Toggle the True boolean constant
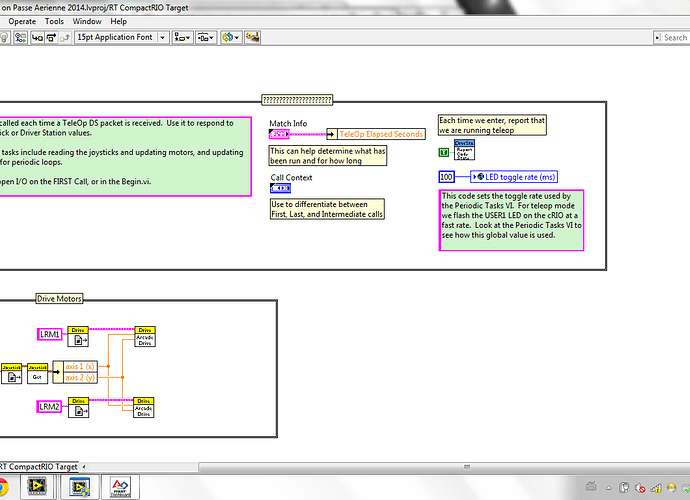This screenshot has height=500, width=690. coord(444,152)
